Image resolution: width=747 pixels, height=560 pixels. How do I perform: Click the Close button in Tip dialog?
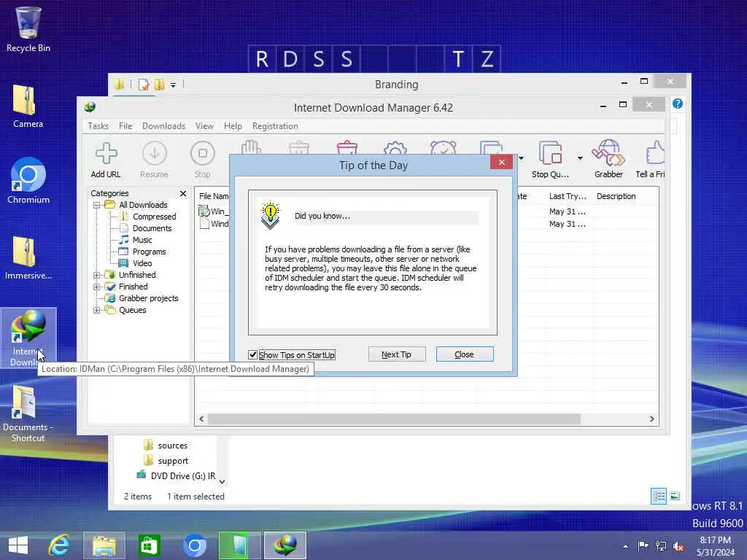click(465, 354)
